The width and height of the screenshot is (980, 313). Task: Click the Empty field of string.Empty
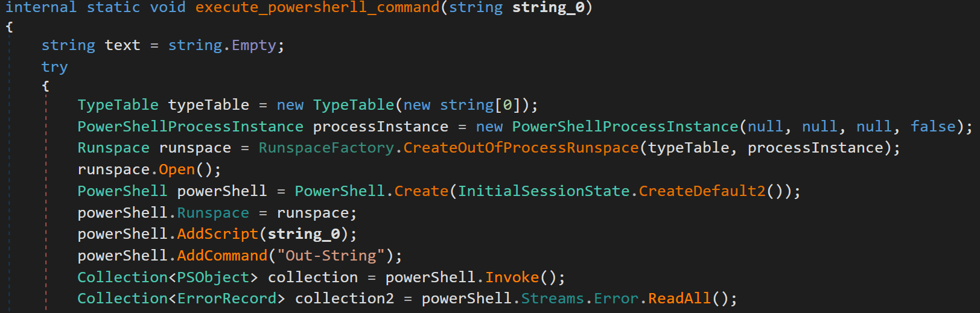[253, 45]
